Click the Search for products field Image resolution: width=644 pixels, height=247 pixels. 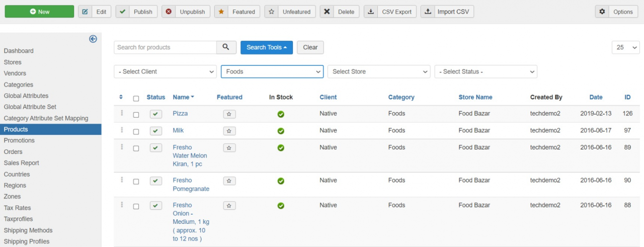165,47
